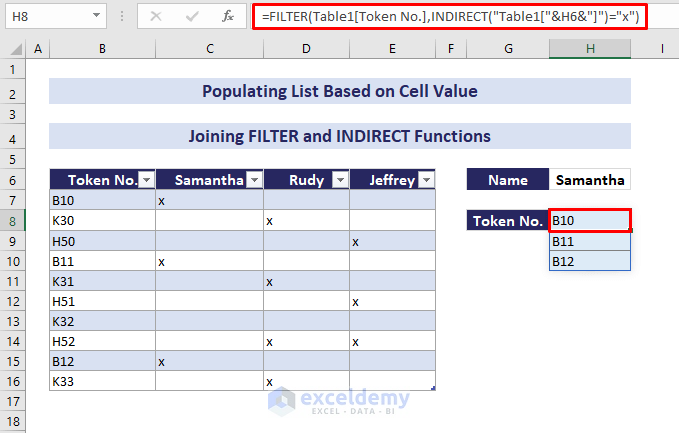Select column header H
The image size is (679, 433).
pos(590,48)
